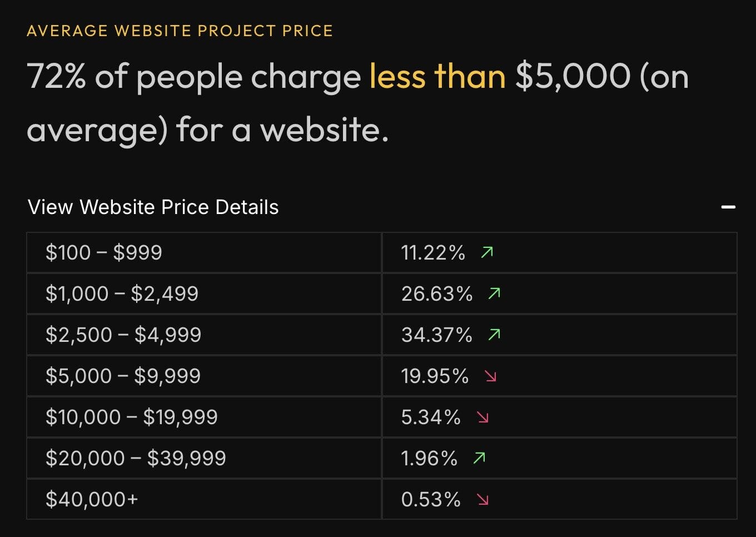Expand the View Website Price Details header

click(153, 206)
